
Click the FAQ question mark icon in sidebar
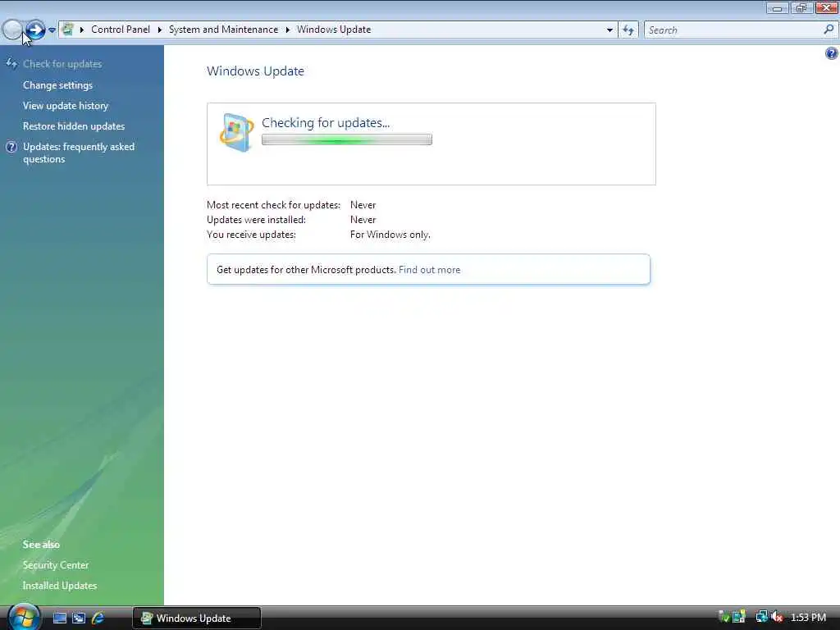click(11, 147)
